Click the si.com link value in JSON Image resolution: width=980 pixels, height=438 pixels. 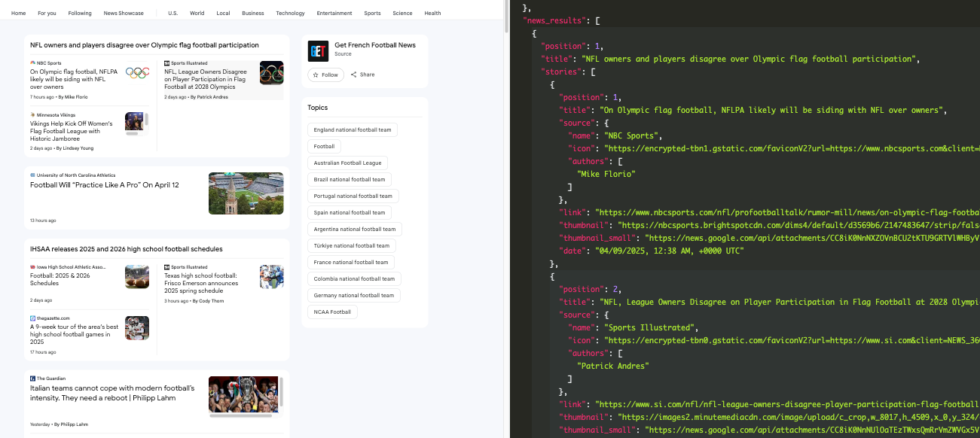tap(787, 404)
